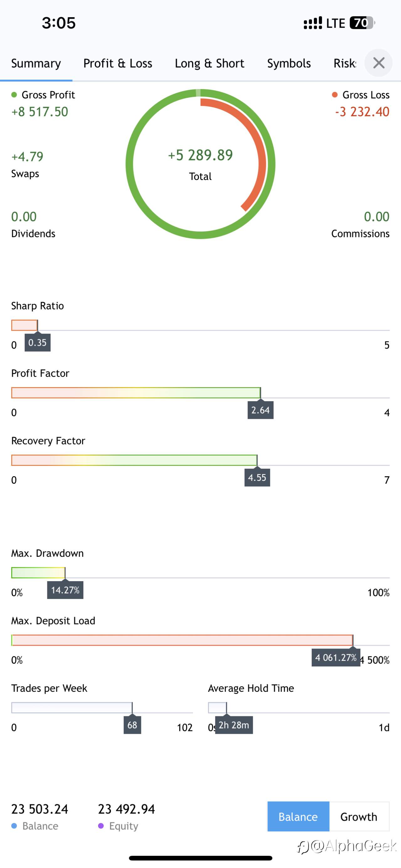Open the Profit & Loss tab
Viewport: 401px width, 868px height.
118,63
